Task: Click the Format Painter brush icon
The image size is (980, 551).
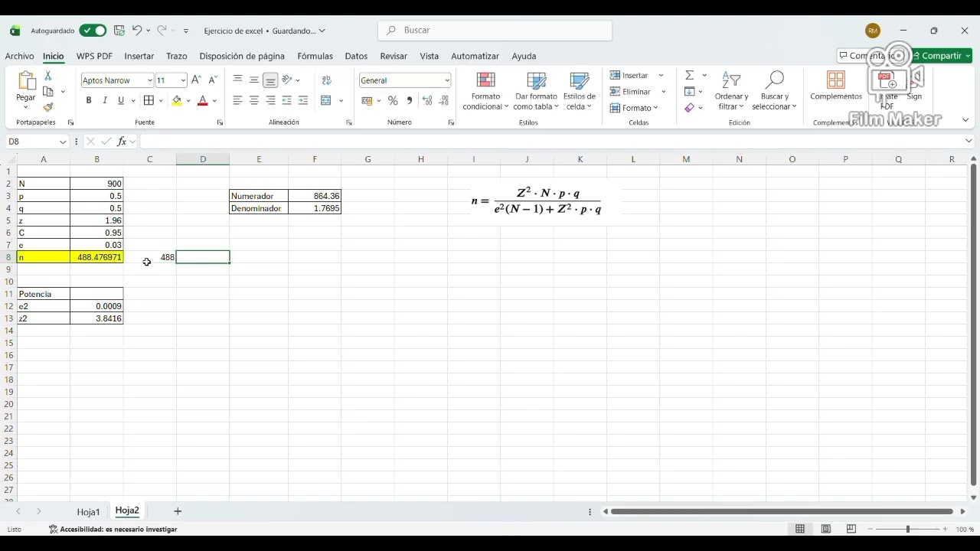Action: 48,107
